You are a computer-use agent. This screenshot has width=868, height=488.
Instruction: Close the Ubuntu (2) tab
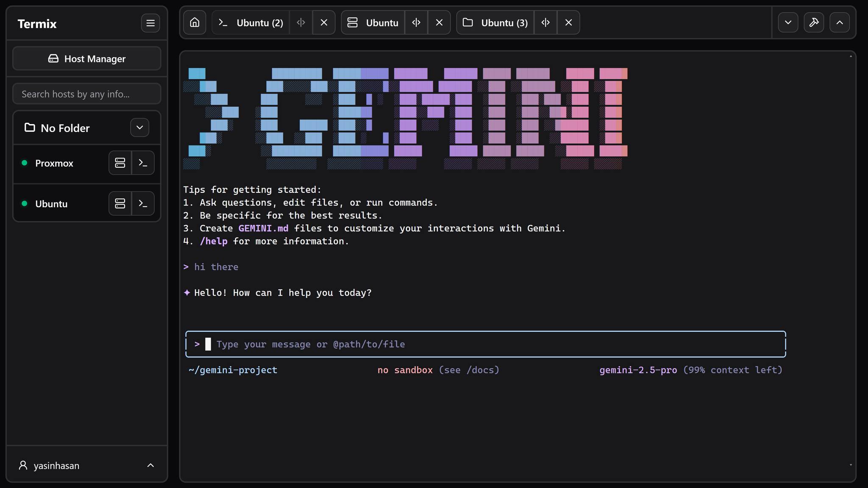click(324, 22)
